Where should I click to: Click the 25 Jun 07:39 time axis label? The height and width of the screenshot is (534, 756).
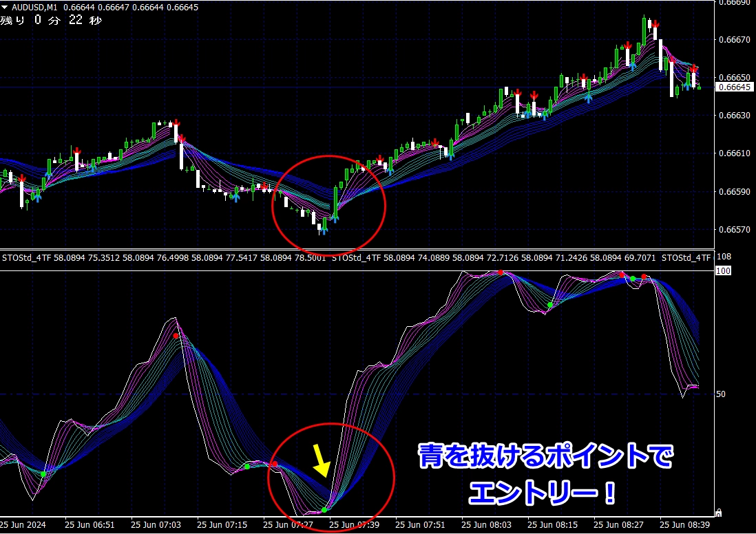point(356,524)
